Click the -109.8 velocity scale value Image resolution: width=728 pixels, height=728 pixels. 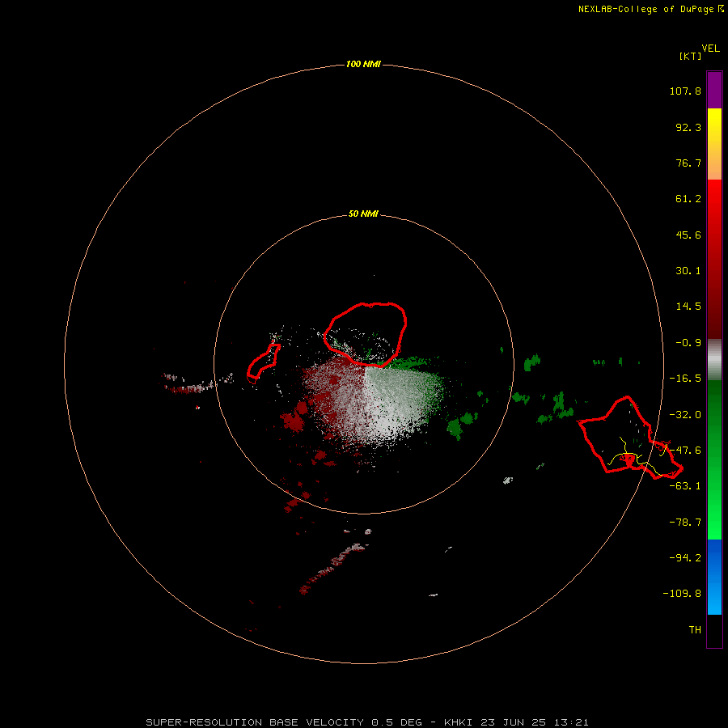(x=682, y=594)
